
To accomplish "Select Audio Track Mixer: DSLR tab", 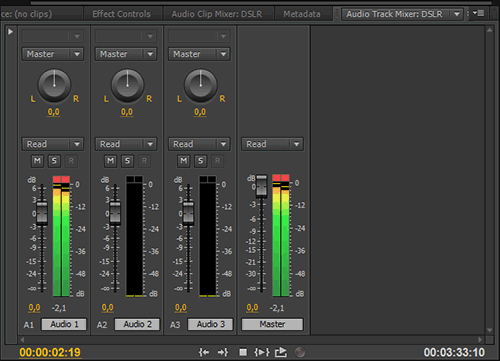I will (394, 14).
